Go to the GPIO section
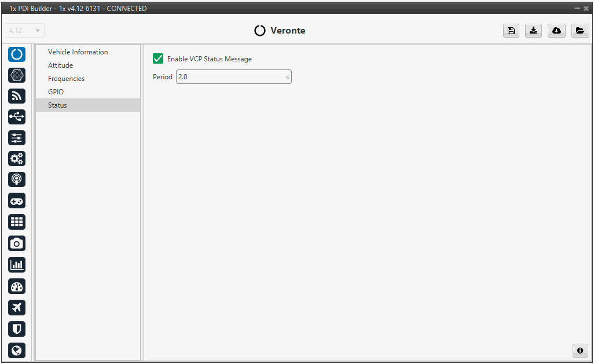 tap(56, 92)
